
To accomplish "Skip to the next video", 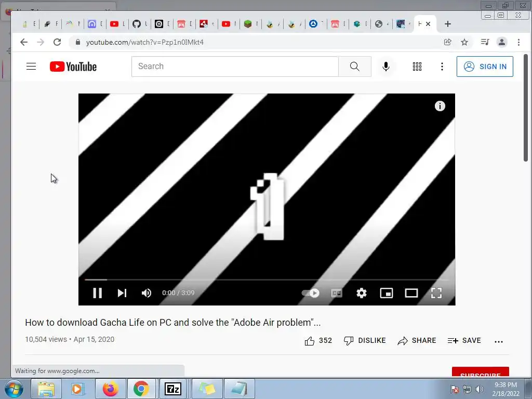I will tap(122, 293).
